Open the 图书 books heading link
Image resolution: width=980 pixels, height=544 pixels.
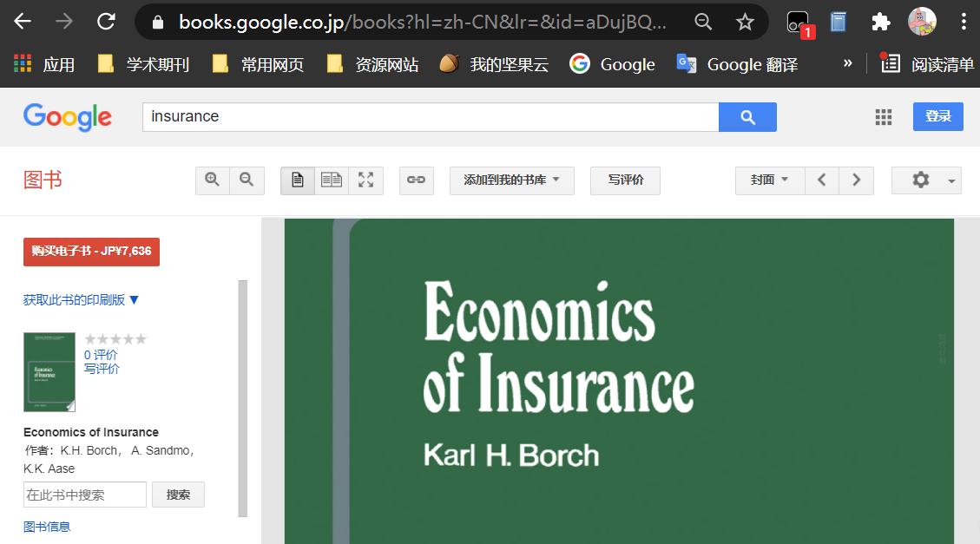pos(43,180)
